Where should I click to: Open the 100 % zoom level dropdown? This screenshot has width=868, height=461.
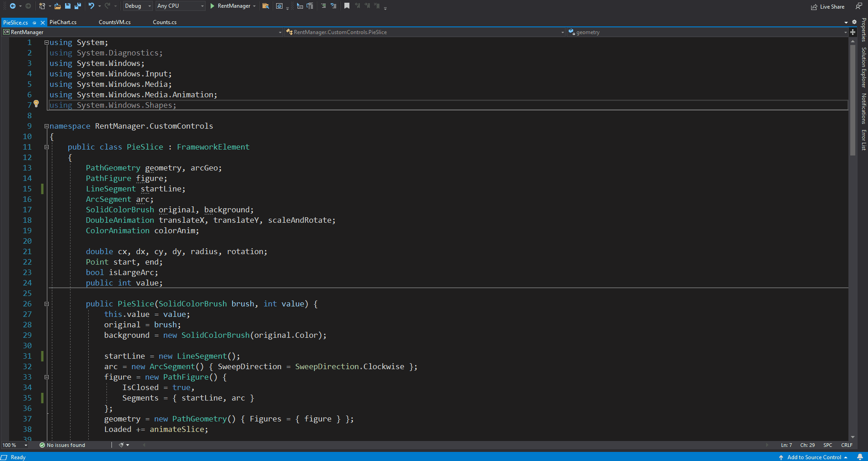[15, 445]
